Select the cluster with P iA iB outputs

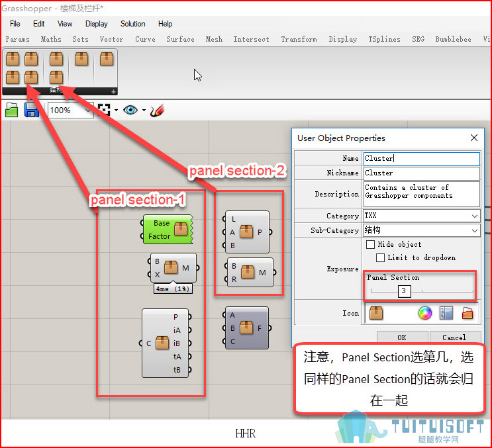click(x=166, y=343)
